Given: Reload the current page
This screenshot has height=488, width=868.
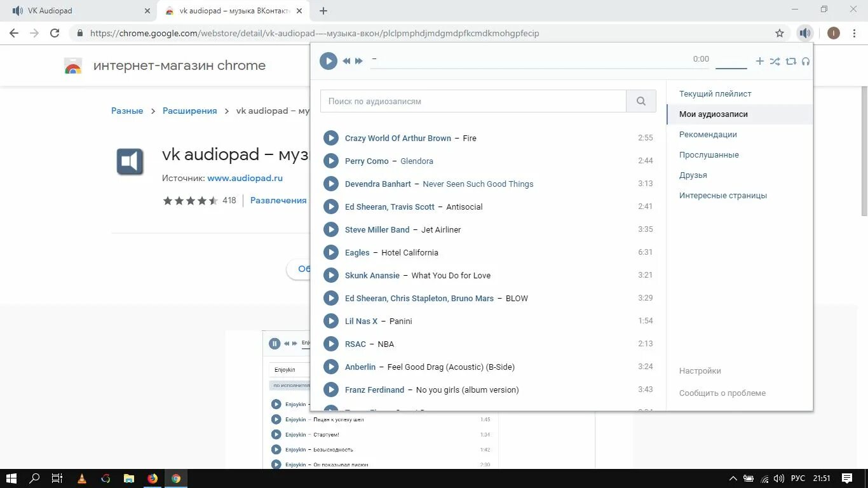Looking at the screenshot, I should click(x=55, y=33).
